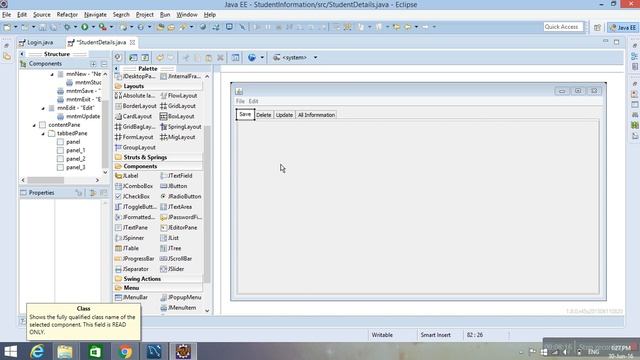The width and height of the screenshot is (640, 360).
Task: Select JEditorPane component in palette
Action: [179, 228]
